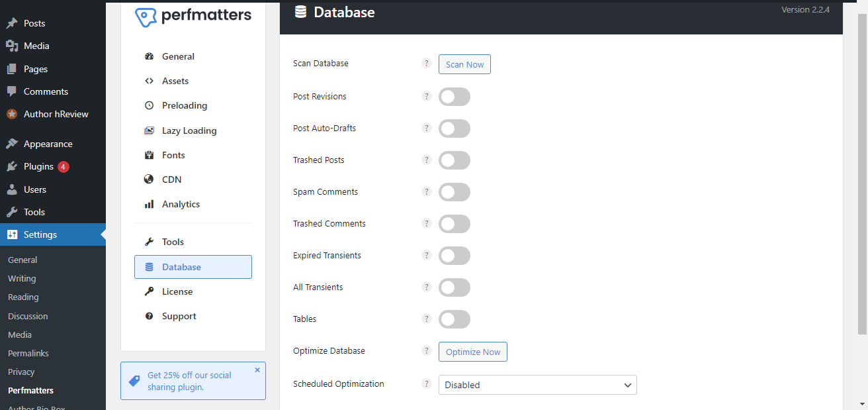Enable the Post Revisions toggle
The width and height of the screenshot is (868, 410).
point(455,97)
